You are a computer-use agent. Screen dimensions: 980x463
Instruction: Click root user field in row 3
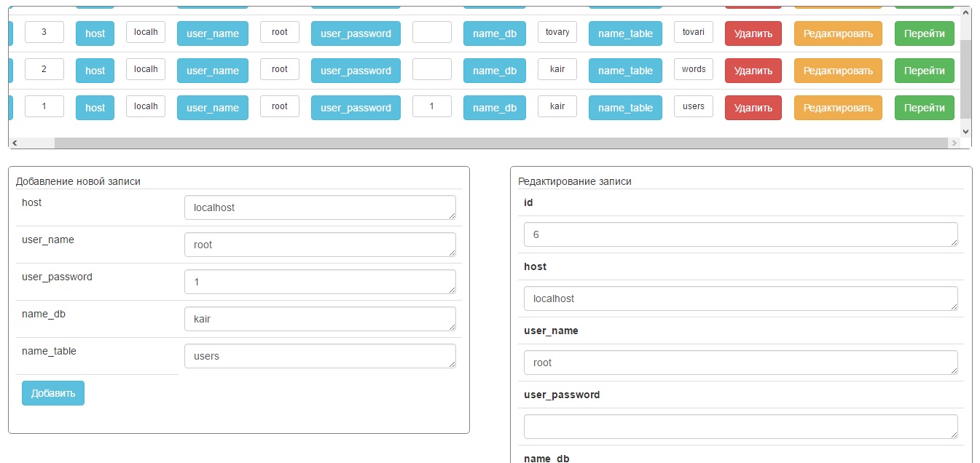point(280,32)
